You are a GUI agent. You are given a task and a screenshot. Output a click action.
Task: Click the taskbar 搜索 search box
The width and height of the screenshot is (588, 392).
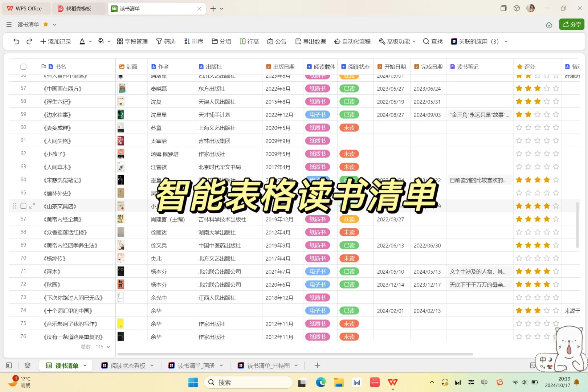tap(248, 382)
